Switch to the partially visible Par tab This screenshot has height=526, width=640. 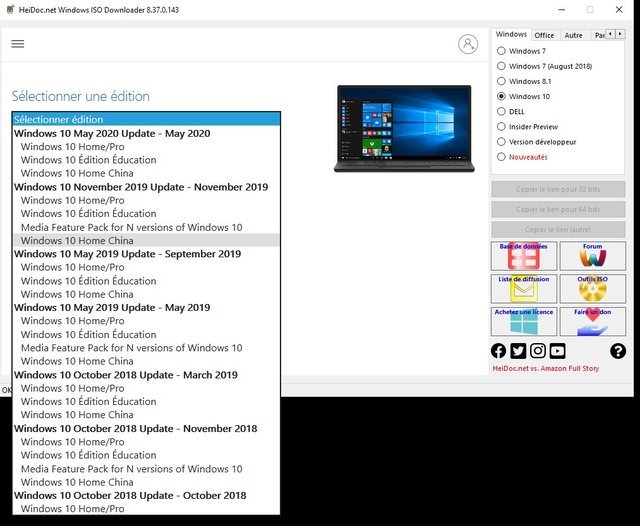(599, 36)
